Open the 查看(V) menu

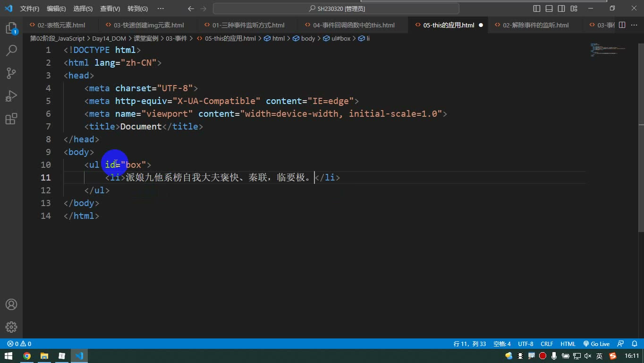click(110, 9)
